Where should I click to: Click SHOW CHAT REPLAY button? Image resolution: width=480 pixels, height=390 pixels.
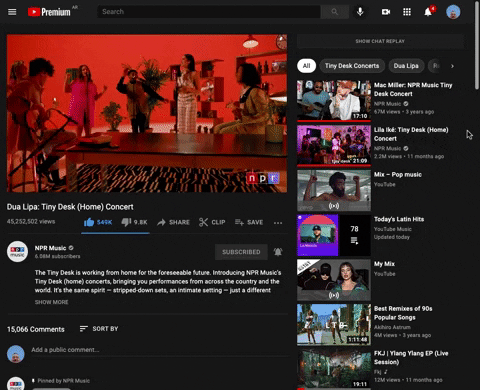tap(380, 41)
